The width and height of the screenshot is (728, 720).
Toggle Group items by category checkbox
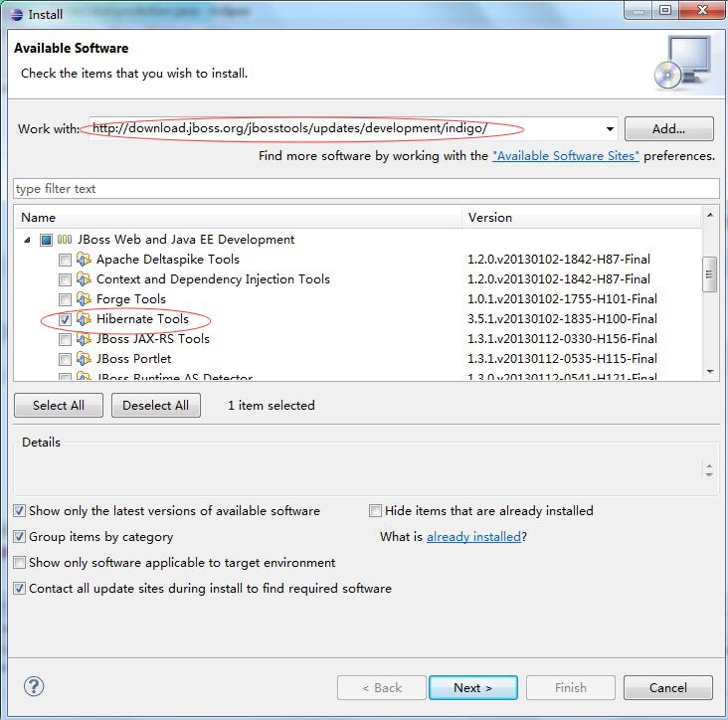click(x=19, y=537)
